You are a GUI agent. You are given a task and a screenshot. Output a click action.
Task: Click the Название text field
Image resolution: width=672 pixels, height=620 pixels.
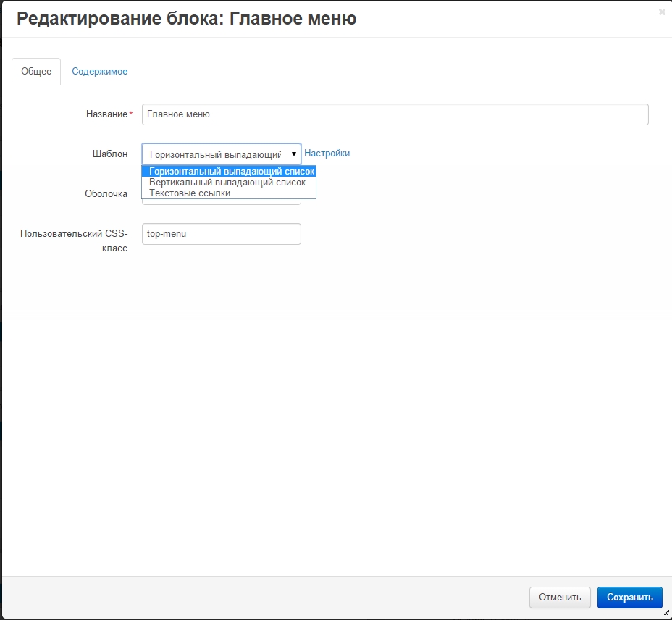(x=395, y=114)
